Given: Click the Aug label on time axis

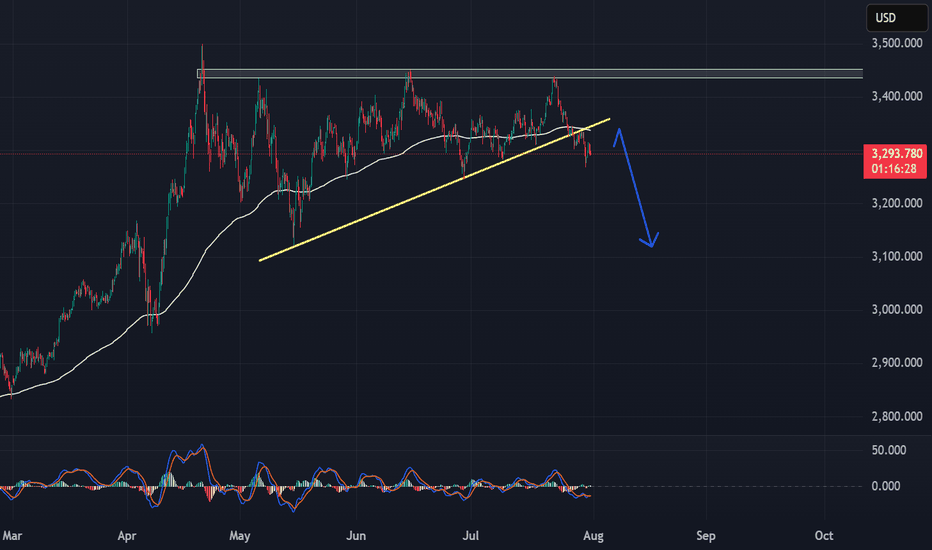Looking at the screenshot, I should (x=593, y=536).
